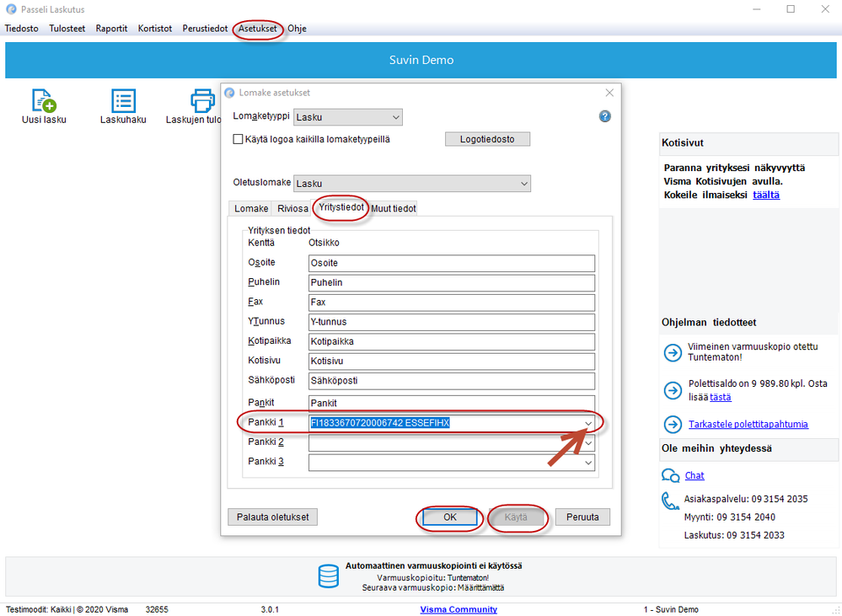Open the Tarkastele polettitapahtumia link

(748, 424)
